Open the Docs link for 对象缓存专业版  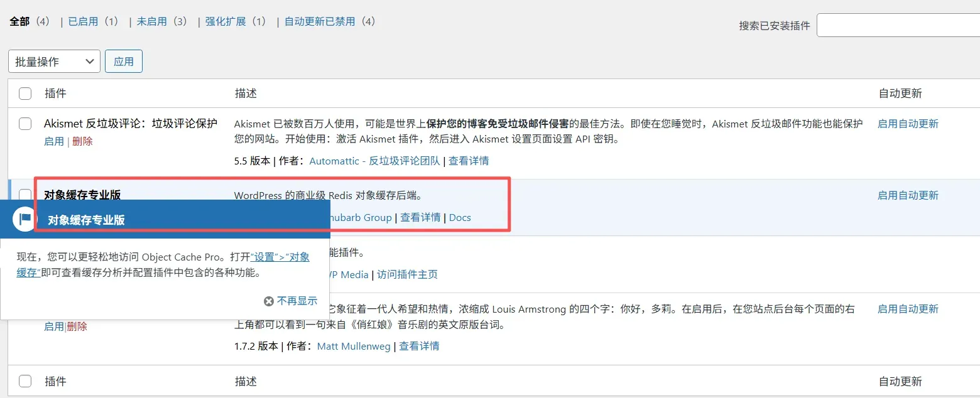(x=460, y=217)
